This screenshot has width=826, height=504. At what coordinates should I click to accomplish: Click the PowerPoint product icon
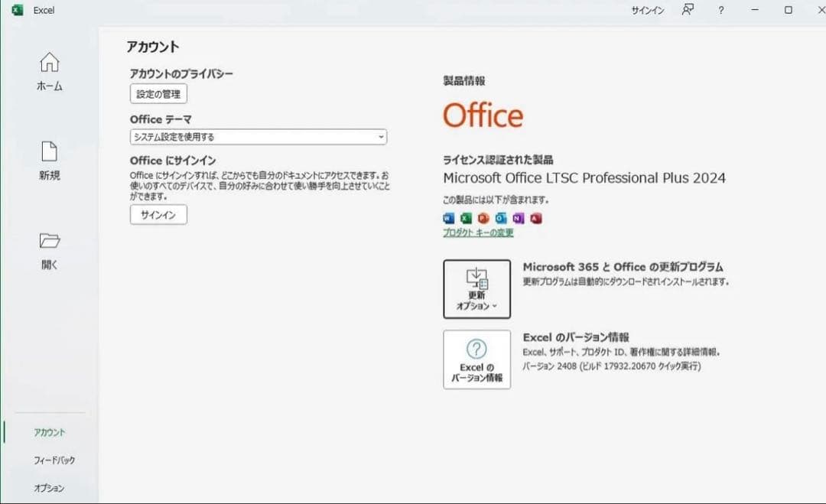483,218
